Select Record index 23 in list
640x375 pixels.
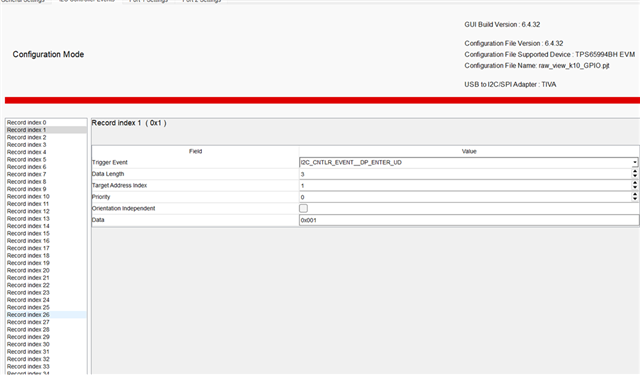(46, 292)
